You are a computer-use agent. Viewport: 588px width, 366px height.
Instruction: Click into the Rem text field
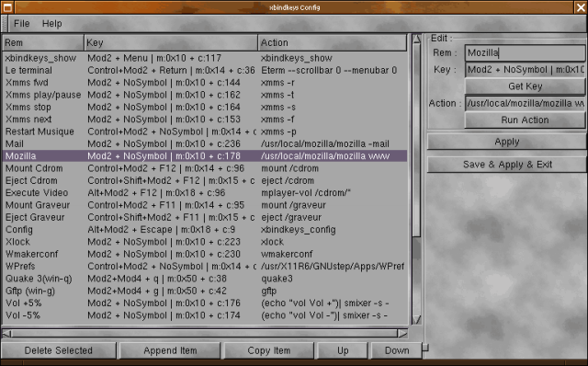[525, 53]
